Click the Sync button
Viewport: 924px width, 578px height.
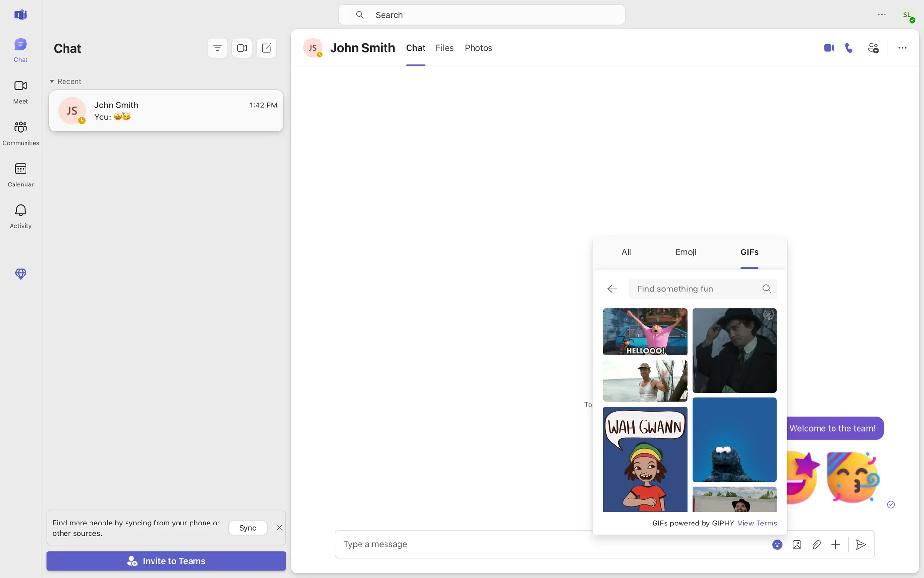[x=247, y=528]
